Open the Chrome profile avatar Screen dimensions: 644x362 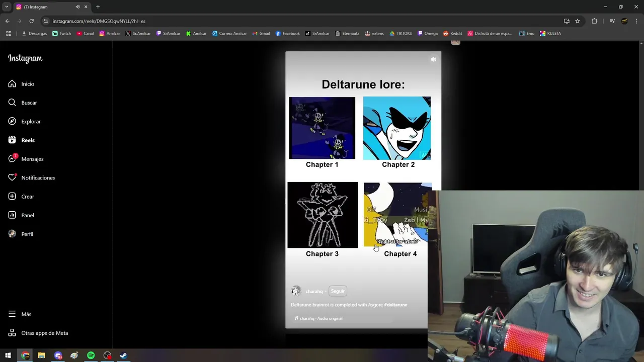(x=624, y=21)
